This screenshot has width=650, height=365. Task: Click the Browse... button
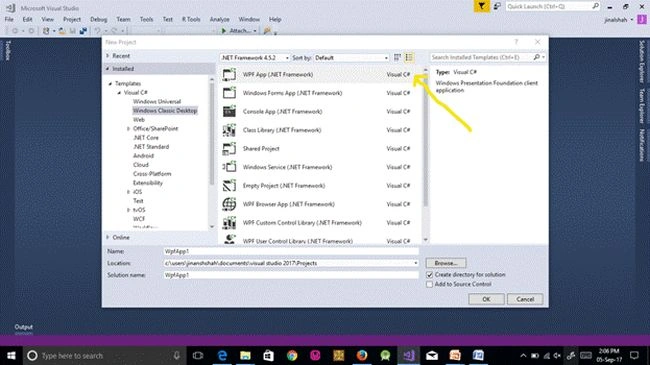446,263
